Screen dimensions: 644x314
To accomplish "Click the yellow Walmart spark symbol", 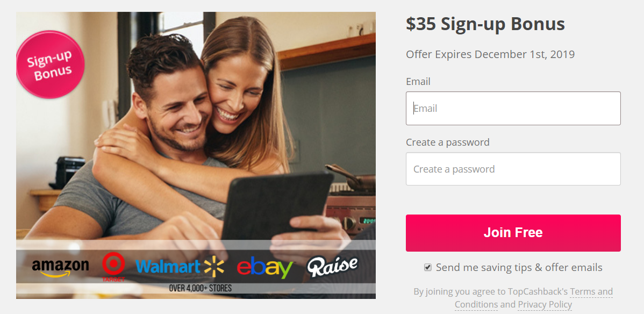I will point(213,267).
